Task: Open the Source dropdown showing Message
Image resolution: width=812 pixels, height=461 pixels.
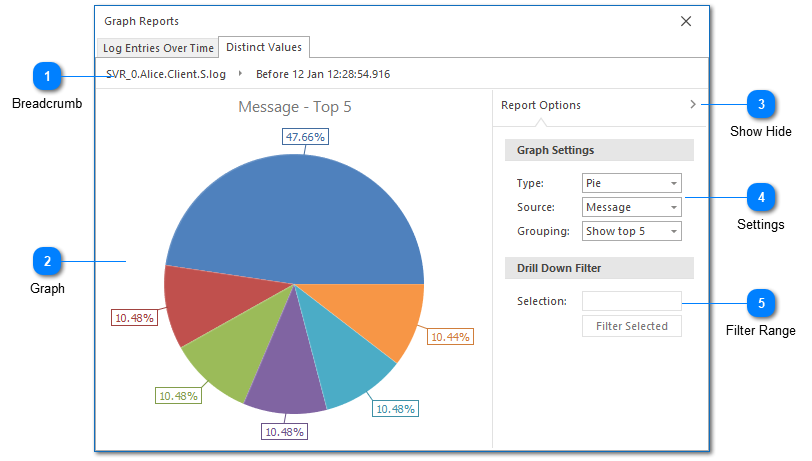Action: click(x=631, y=207)
